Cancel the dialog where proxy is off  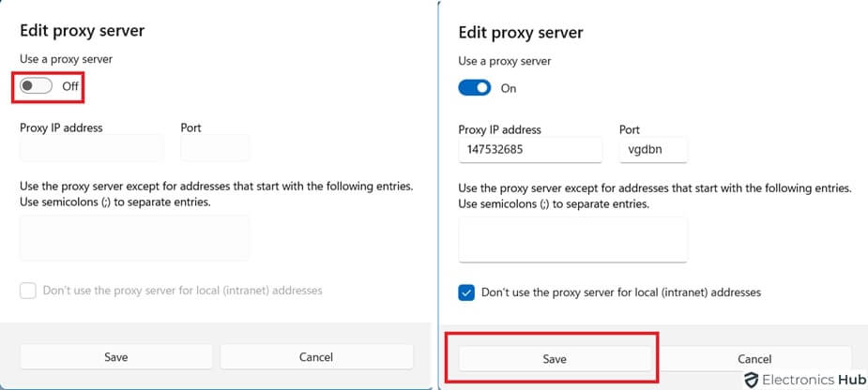point(316,357)
